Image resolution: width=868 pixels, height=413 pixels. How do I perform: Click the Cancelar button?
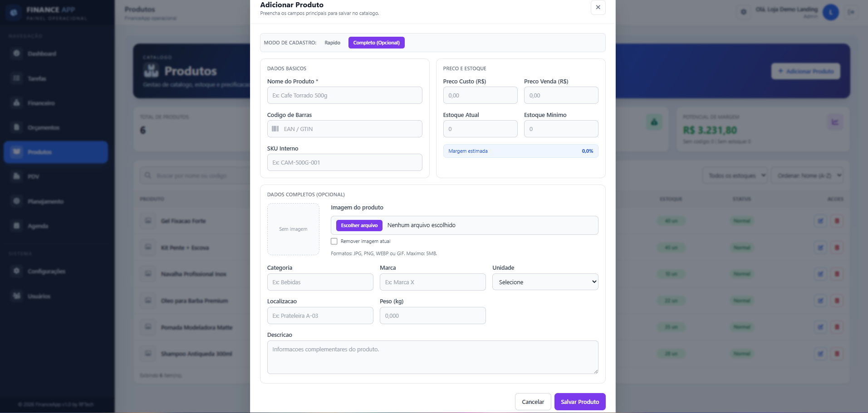[533, 402]
